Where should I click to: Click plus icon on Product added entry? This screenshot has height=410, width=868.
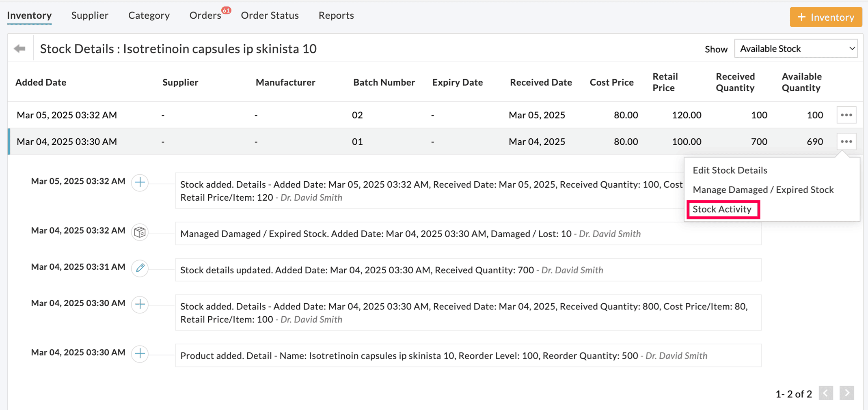140,353
